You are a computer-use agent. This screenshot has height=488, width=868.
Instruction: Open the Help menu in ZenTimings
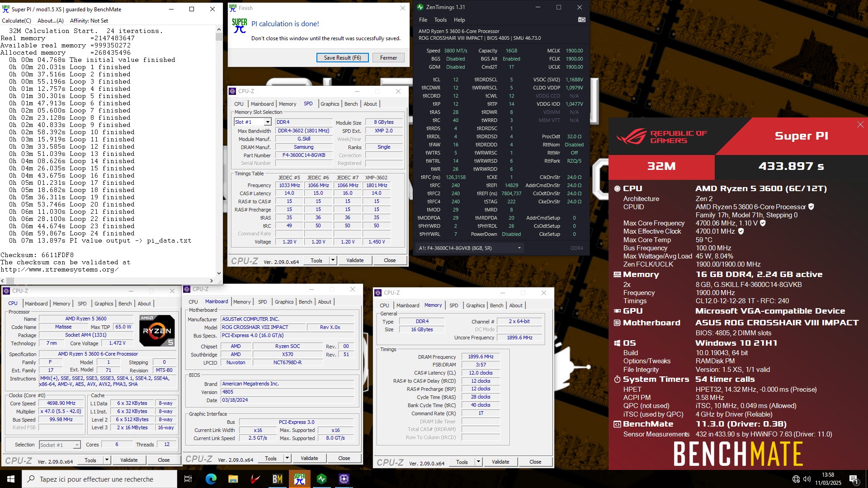tap(459, 20)
